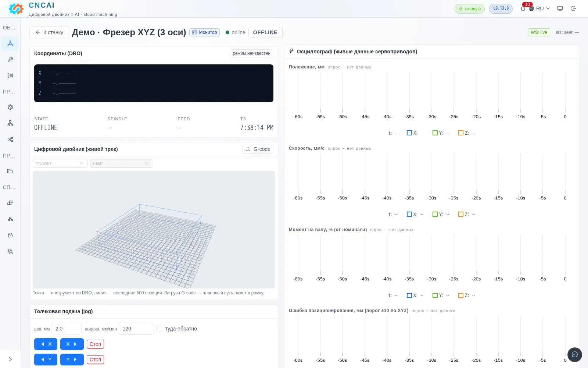
Task: Click 'Стоп' button in X jog row
Action: pyautogui.click(x=95, y=344)
